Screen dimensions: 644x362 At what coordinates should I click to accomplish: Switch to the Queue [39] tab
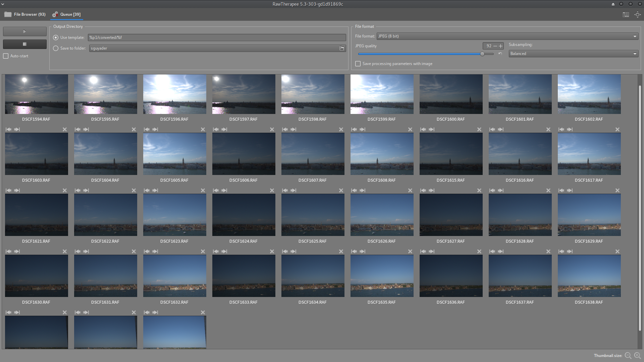pos(66,14)
